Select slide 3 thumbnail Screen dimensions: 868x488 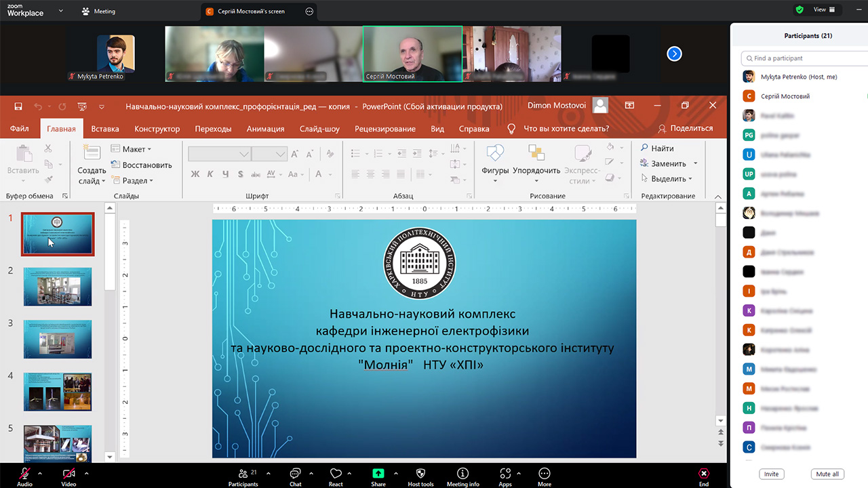58,339
